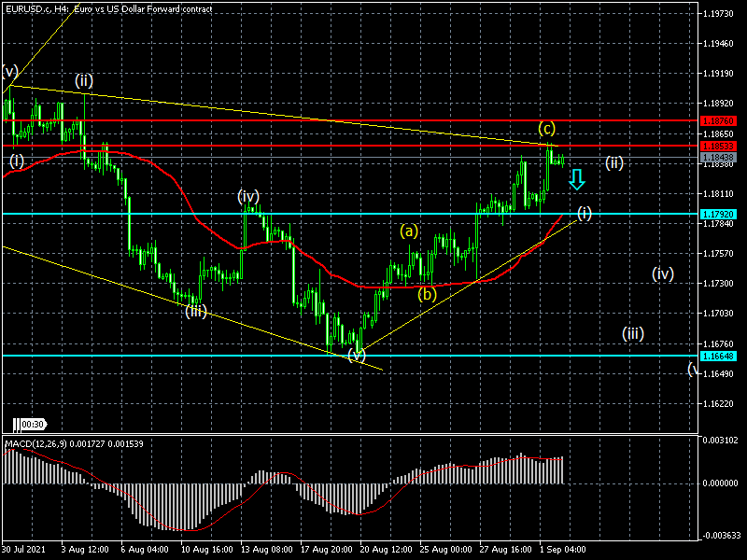The image size is (747, 560).
Task: Click the 17 Aug 20:00 time label
Action: [x=327, y=549]
